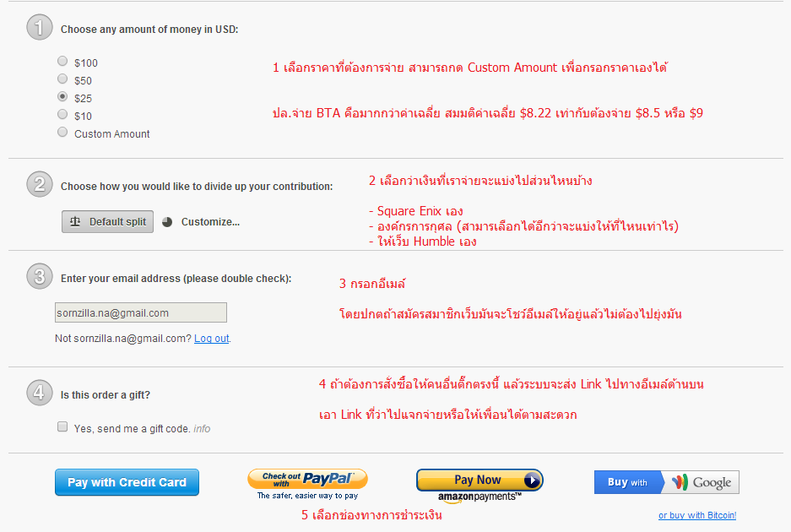Image resolution: width=791 pixels, height=532 pixels.
Task: Click the Amazon Pay Now arrow icon
Action: point(532,480)
